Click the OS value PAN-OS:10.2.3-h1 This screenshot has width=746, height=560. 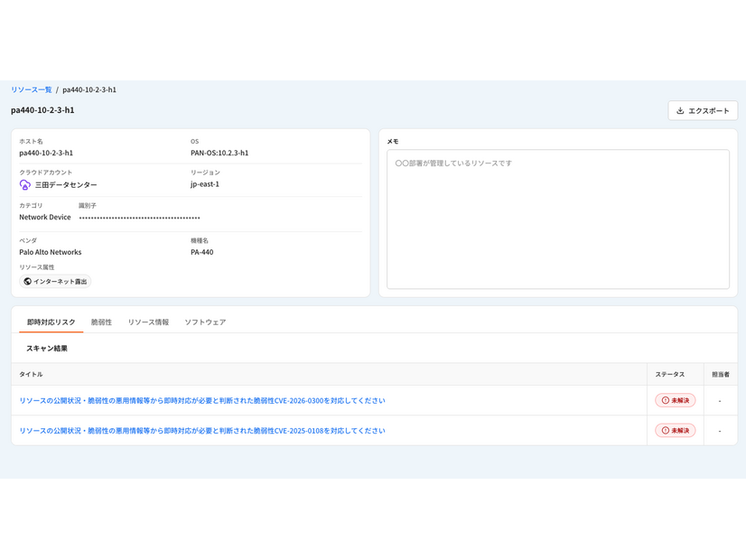click(x=219, y=153)
